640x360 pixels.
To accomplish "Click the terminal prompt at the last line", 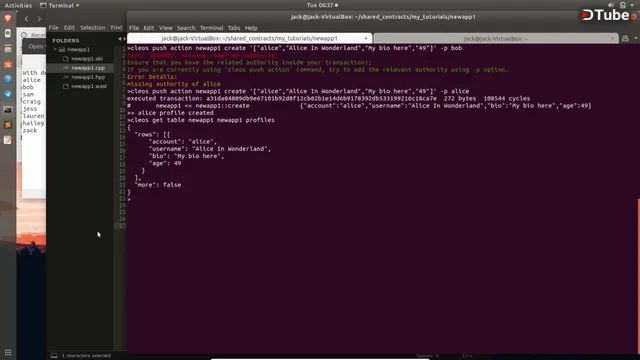I will (x=129, y=199).
